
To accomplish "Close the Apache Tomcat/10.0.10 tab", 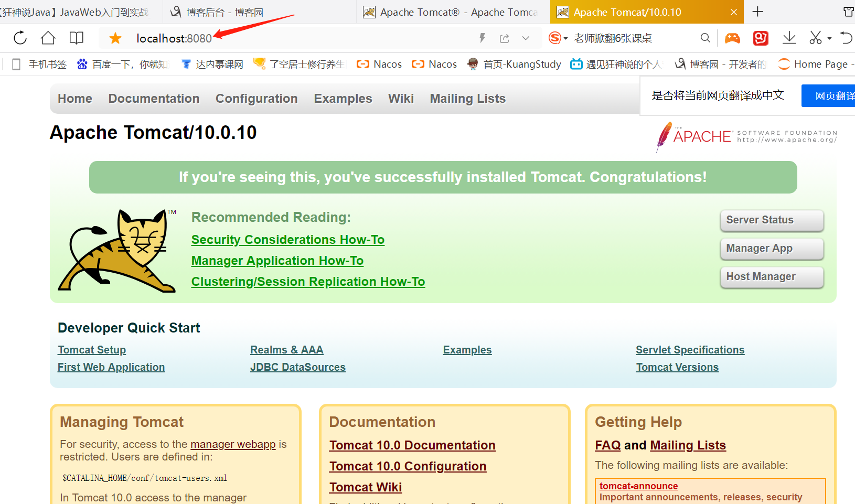I will [734, 12].
